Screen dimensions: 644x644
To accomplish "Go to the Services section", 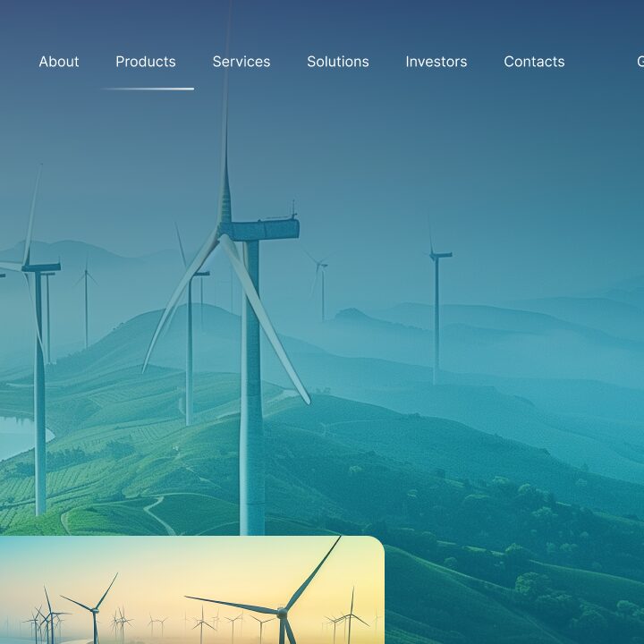I will [x=241, y=62].
